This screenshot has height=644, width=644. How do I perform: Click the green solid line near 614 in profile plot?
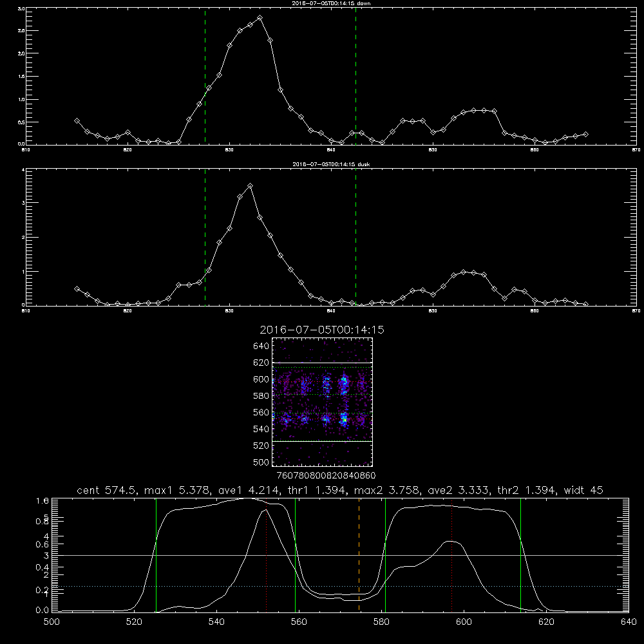click(520, 555)
